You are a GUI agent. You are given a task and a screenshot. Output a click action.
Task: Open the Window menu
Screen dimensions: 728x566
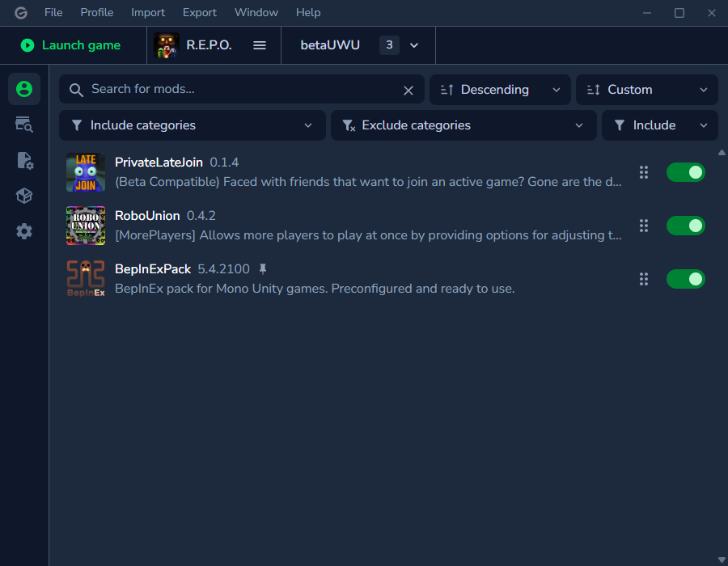tap(256, 12)
